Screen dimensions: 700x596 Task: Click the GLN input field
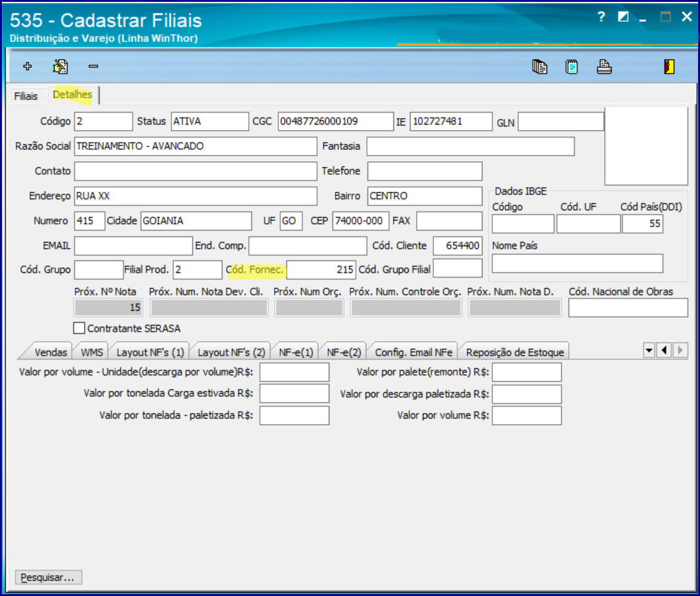[x=560, y=122]
